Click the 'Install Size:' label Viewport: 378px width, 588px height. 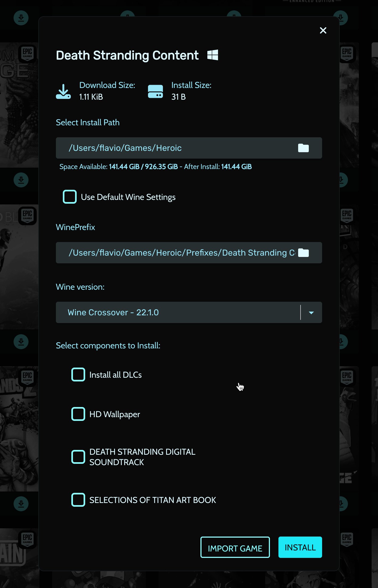(x=191, y=85)
